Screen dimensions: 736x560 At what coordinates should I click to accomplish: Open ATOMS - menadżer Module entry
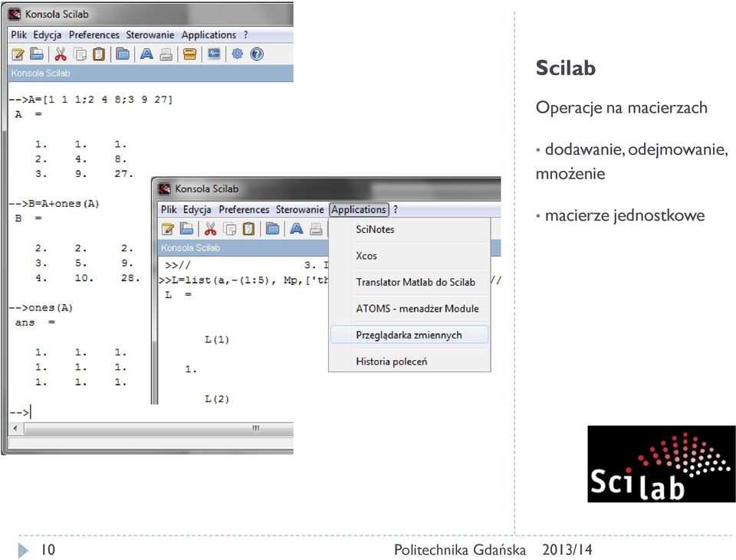pyautogui.click(x=409, y=309)
